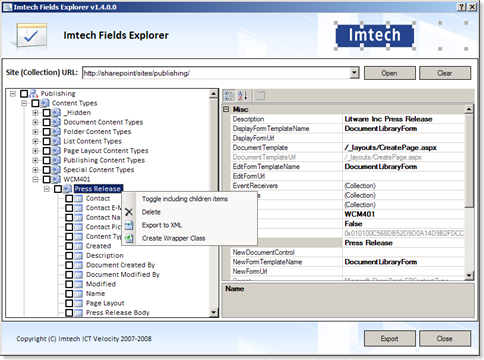The image size is (484, 360).
Task: Click the property grid vertical scrollbar thumb
Action: pos(469,161)
